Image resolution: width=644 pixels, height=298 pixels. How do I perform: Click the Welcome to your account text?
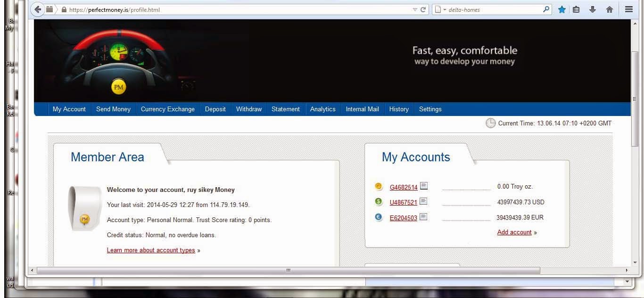tap(171, 190)
